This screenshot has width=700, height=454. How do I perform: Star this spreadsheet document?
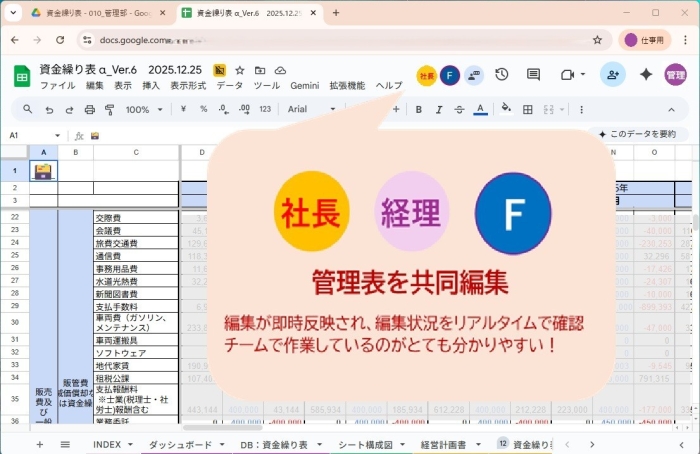[240, 70]
